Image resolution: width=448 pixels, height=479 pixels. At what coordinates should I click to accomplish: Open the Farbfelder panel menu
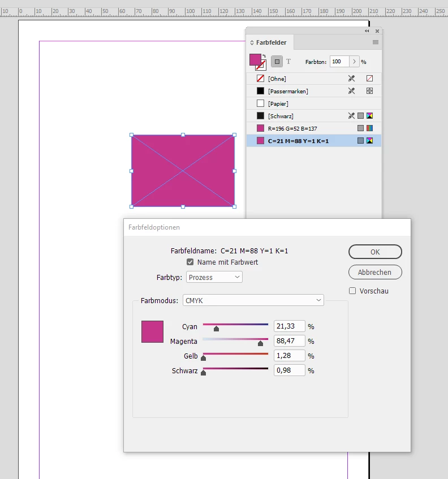point(376,42)
